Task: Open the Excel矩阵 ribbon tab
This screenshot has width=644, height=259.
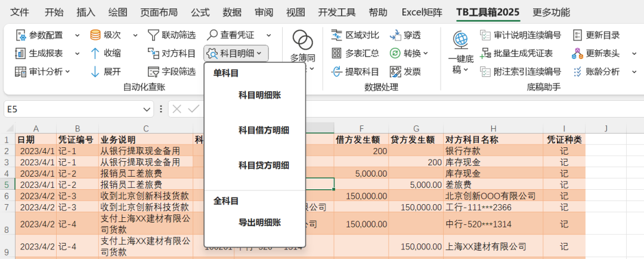Action: click(422, 13)
